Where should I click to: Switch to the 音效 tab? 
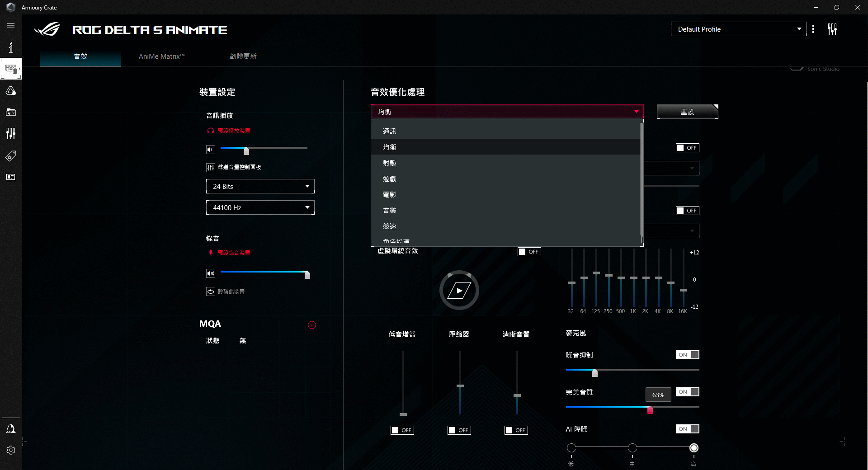tap(80, 56)
